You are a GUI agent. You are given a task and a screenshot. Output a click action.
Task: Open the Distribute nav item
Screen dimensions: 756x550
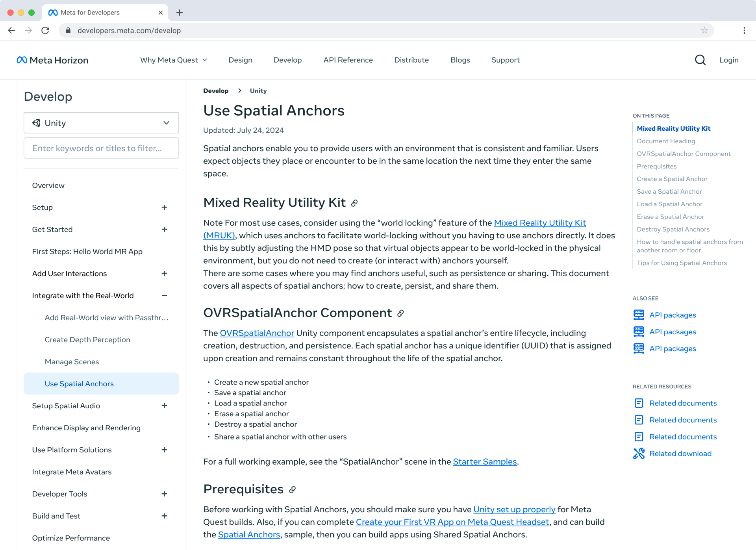[411, 60]
